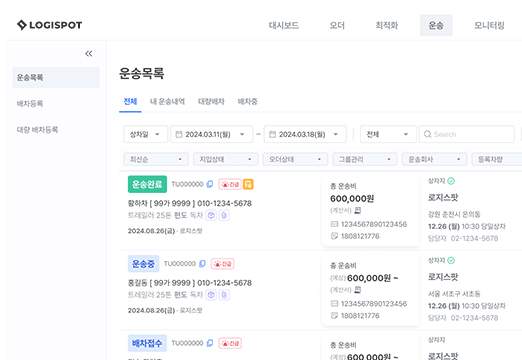Viewport: 522px width, 360px height.
Task: Open the 전체 search-scope dropdown
Action: [388, 134]
